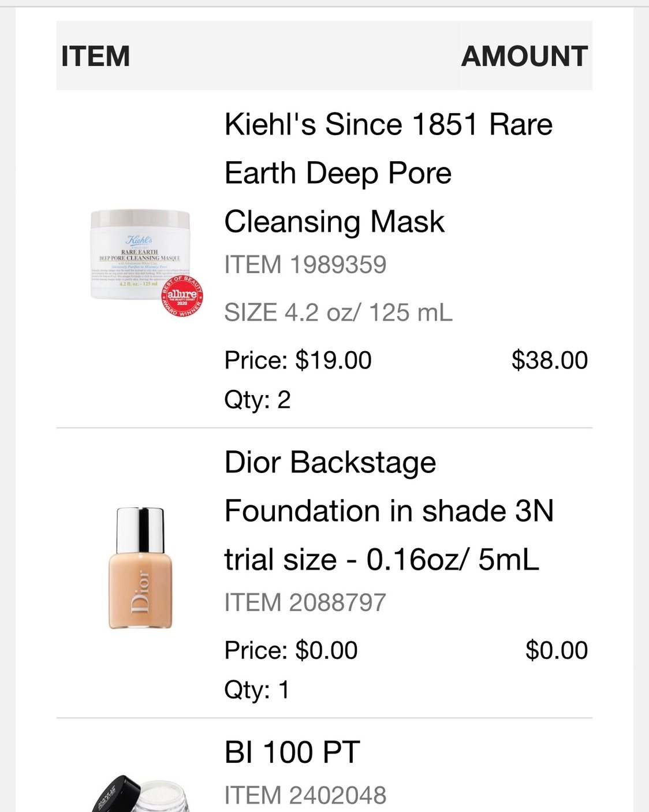Screen dimensions: 649x812
Task: Click the SIZE 4.2 oz/ 125 mL text
Action: click(338, 312)
